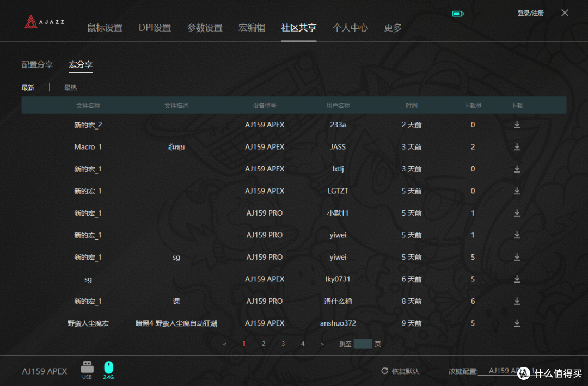Click the username anshuo372
The width and height of the screenshot is (588, 386).
pos(338,323)
